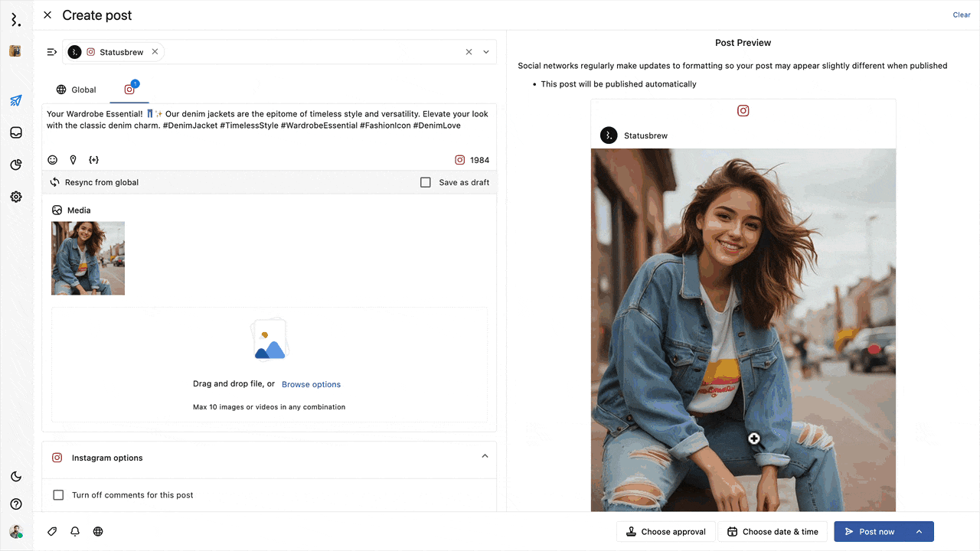Screen dimensions: 980x551
Task: Click Resync from global
Action: click(x=94, y=182)
